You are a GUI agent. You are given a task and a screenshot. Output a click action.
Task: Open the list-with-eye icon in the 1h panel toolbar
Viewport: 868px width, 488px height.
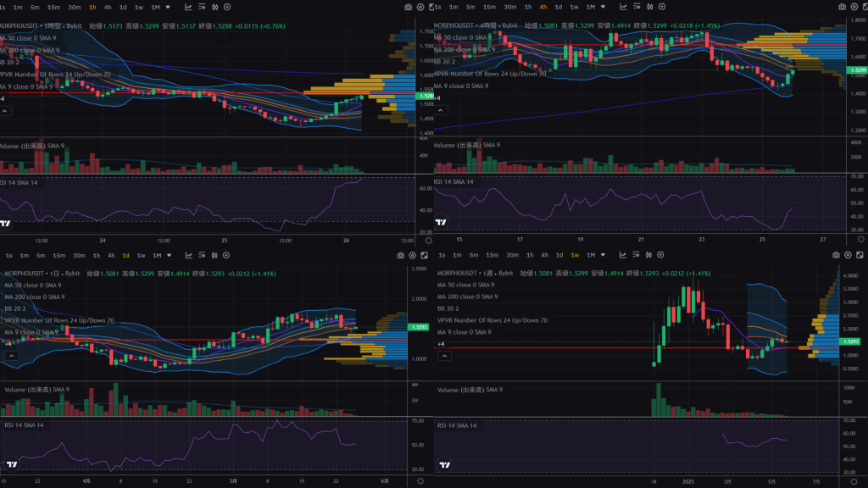point(202,7)
